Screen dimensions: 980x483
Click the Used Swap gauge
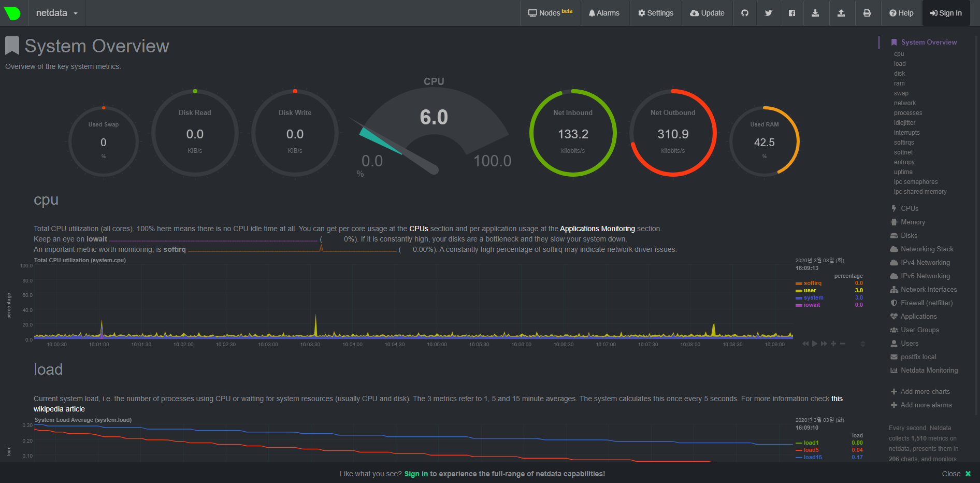104,141
